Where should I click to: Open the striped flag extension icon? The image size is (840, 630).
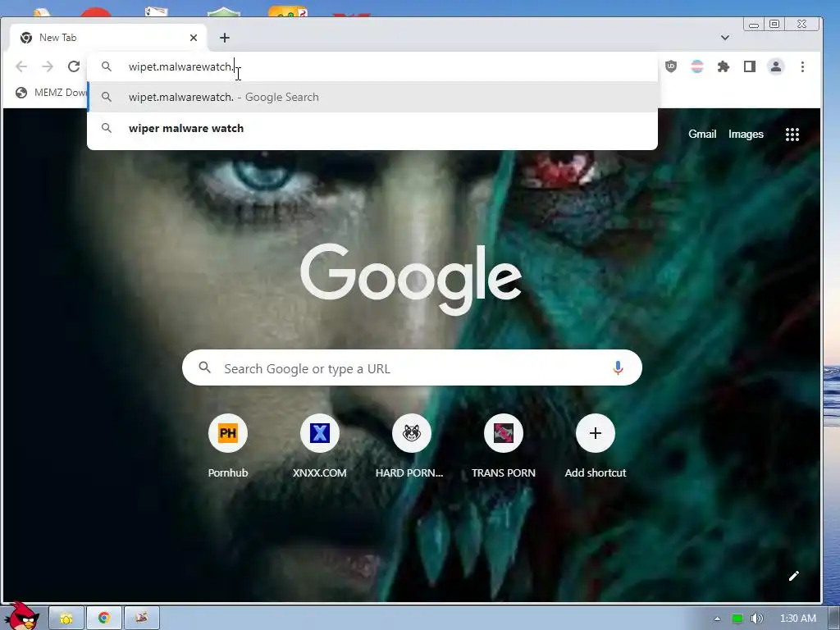[697, 66]
